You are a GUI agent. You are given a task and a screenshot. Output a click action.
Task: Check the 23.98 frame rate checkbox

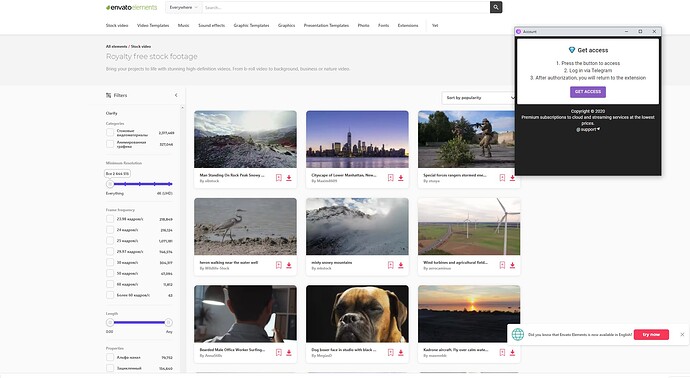tap(110, 219)
